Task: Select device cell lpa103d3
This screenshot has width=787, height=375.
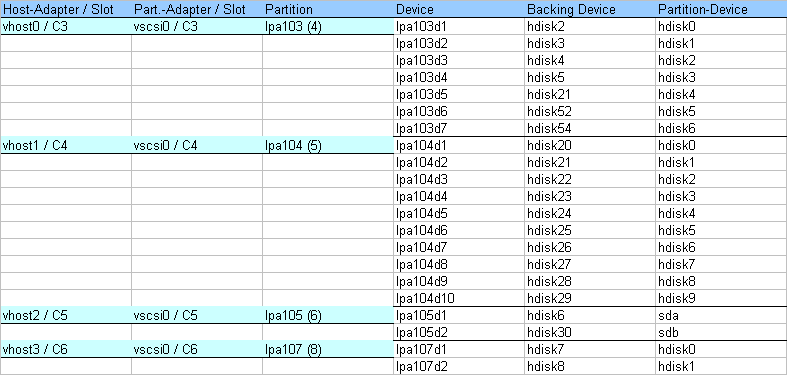Action: [459, 61]
